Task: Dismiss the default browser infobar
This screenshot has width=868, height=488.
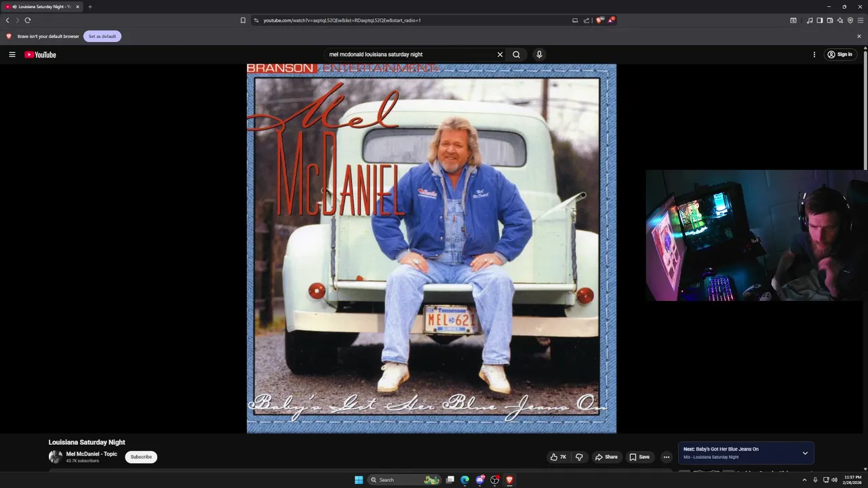Action: coord(859,37)
